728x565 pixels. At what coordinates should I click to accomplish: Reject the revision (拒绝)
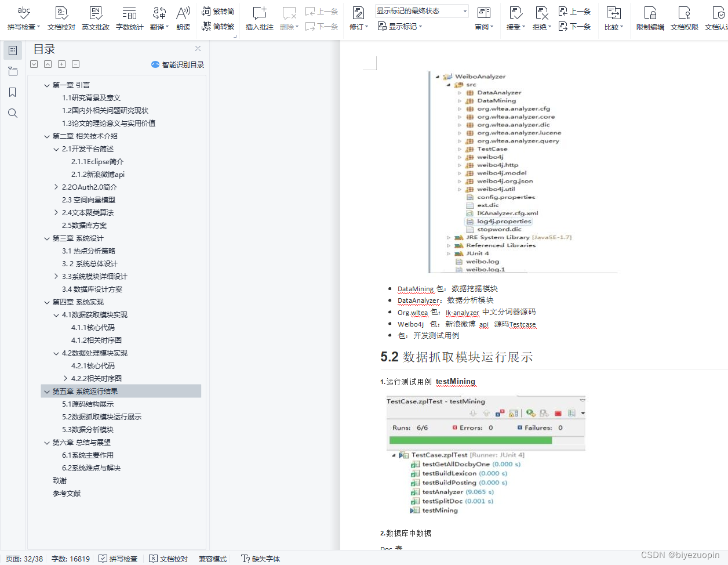coord(541,19)
